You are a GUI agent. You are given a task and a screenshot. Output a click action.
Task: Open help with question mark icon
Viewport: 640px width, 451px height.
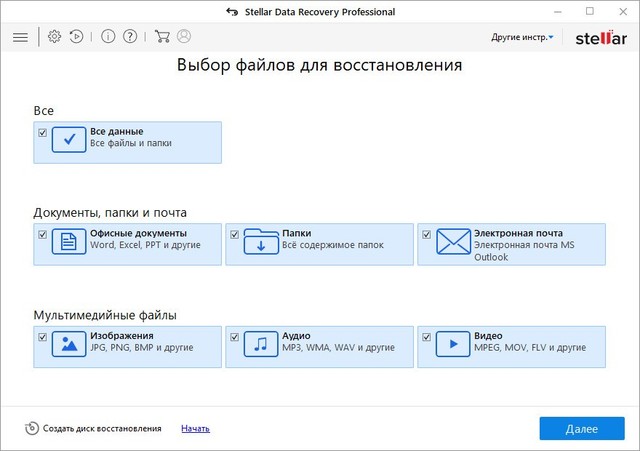pyautogui.click(x=130, y=37)
